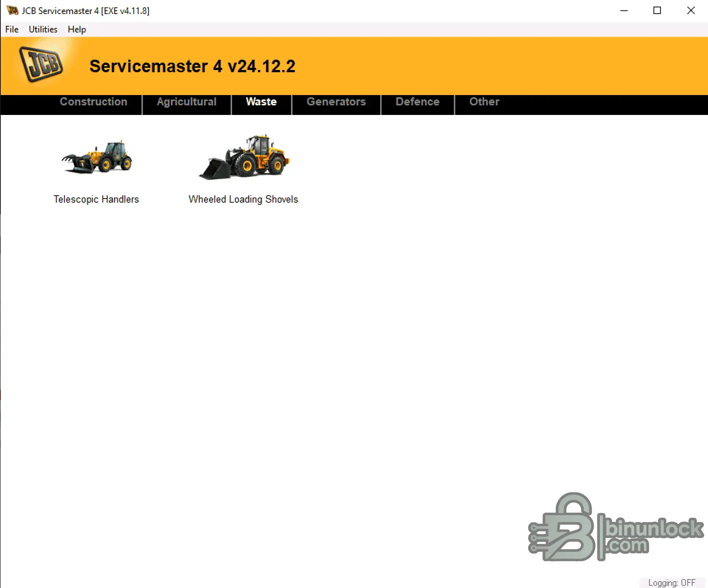Open the Utilities menu

pyautogui.click(x=43, y=29)
